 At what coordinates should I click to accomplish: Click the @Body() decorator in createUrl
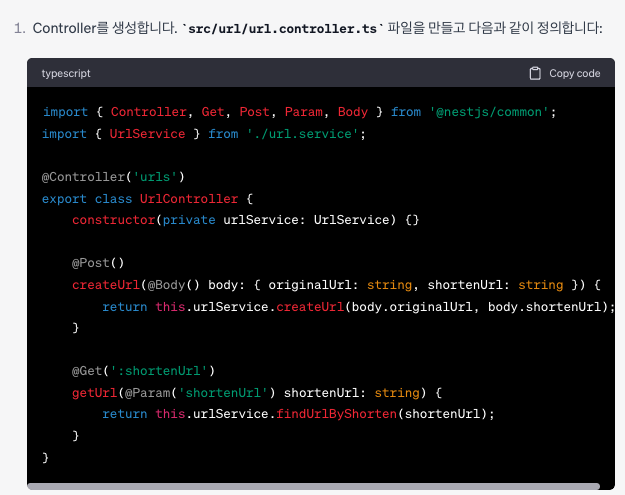coord(173,285)
